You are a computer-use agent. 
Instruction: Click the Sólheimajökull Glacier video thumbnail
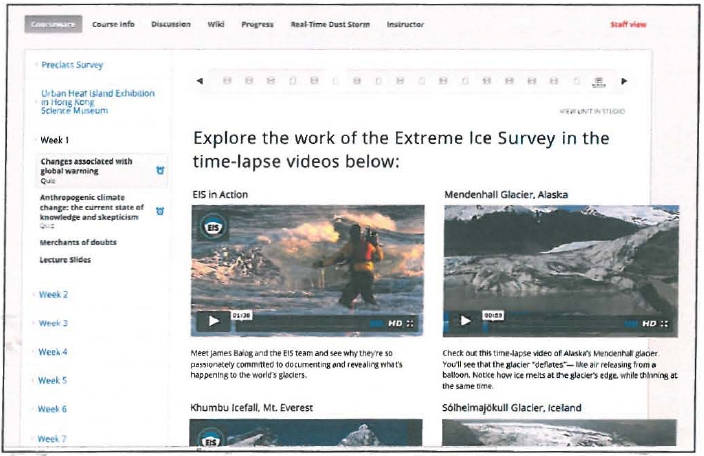tap(559, 433)
